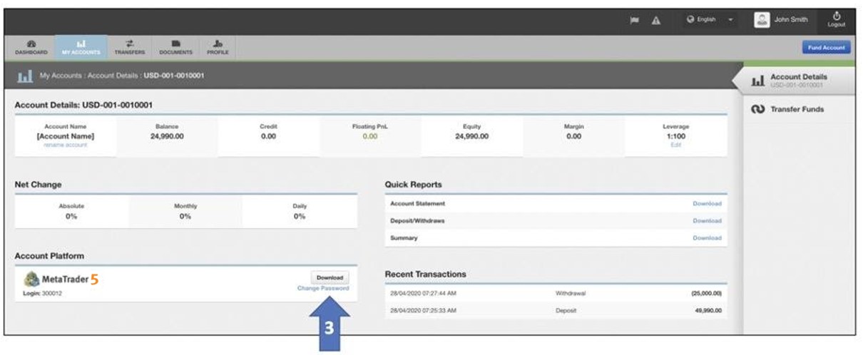Image resolution: width=868 pixels, height=355 pixels.
Task: Select the Withdrawal transaction row
Action: coord(556,293)
